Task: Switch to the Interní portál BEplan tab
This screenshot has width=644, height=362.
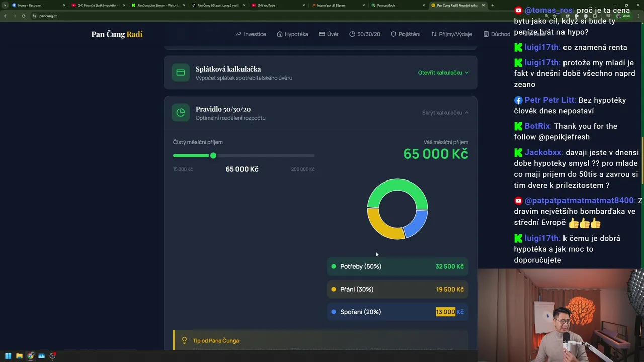Action: (337, 5)
